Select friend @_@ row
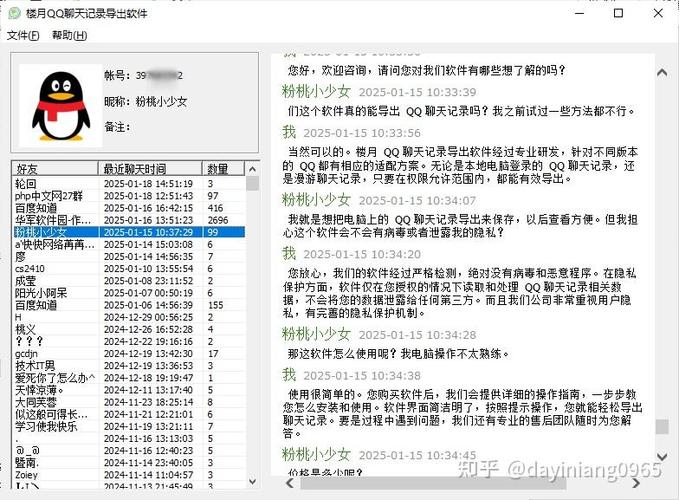The height and width of the screenshot is (500, 679). (129, 450)
